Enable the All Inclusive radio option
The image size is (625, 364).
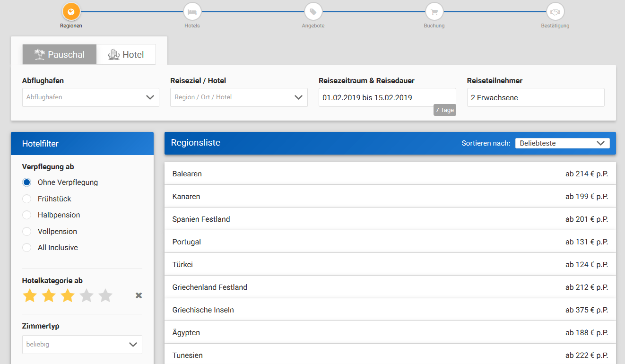coord(27,248)
